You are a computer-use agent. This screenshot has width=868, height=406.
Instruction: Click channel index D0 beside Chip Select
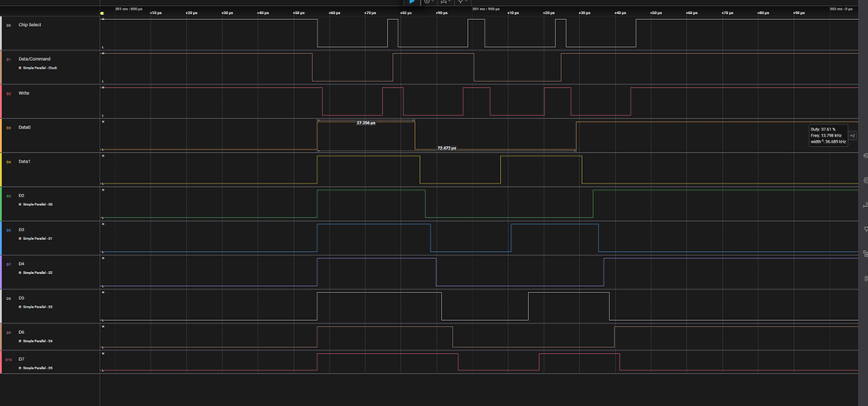point(9,25)
